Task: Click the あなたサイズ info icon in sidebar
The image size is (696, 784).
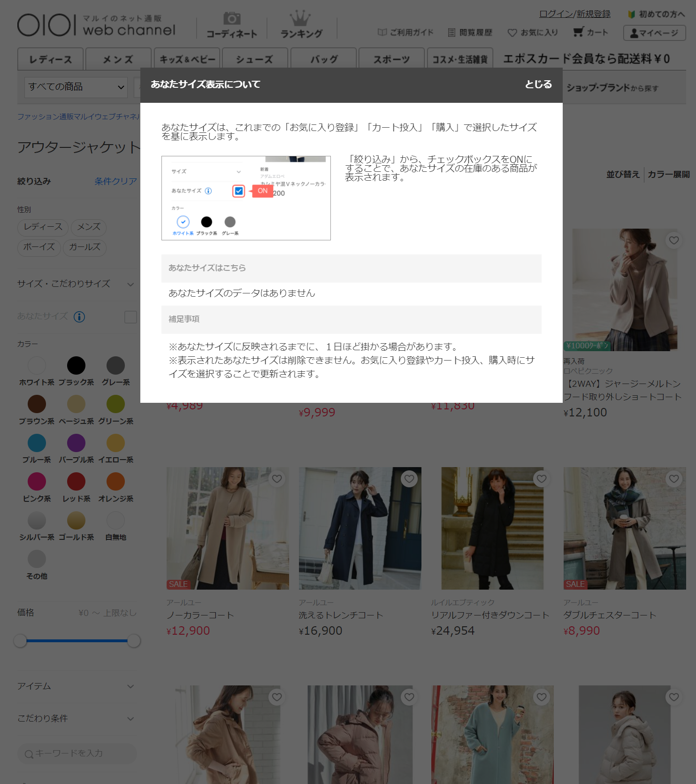Action: coord(79,317)
